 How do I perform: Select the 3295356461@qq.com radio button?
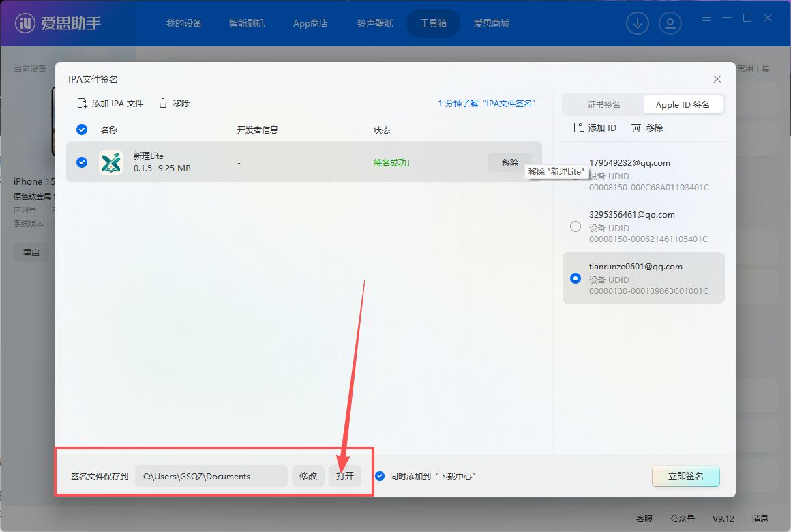[x=576, y=226]
